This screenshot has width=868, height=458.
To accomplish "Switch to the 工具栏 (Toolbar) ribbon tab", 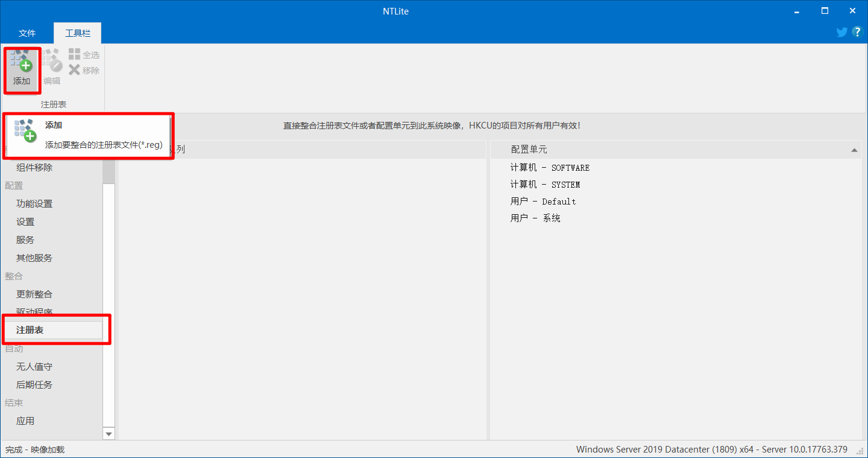I will (x=77, y=33).
